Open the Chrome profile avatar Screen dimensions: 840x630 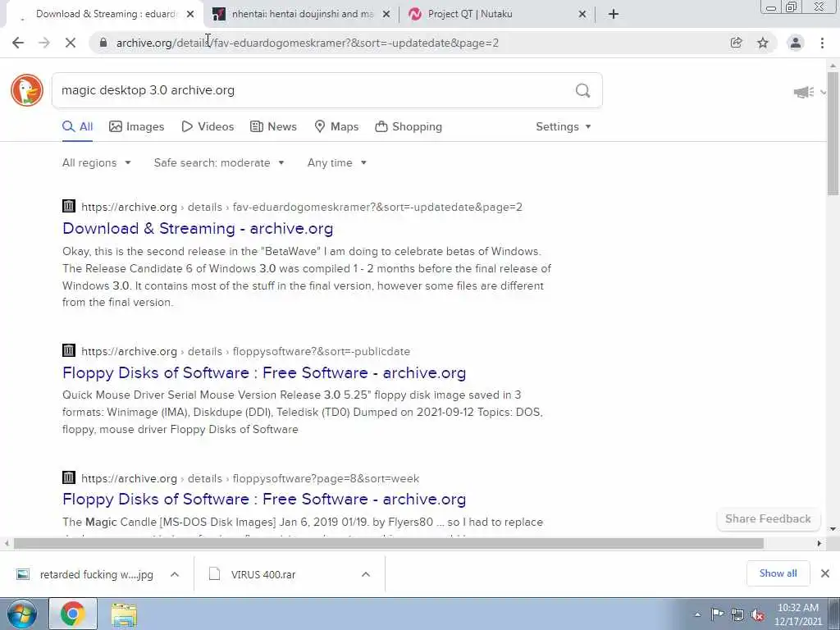(796, 43)
